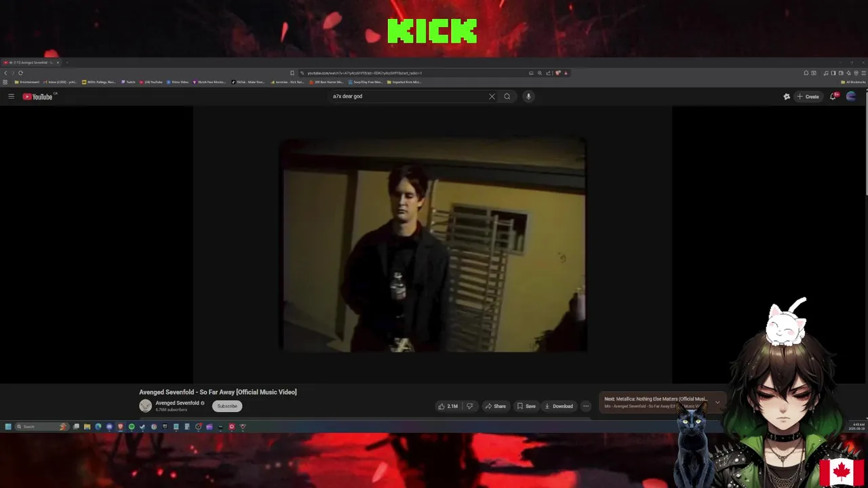The image size is (868, 488).
Task: Like the video with thumbs up
Action: click(448, 406)
